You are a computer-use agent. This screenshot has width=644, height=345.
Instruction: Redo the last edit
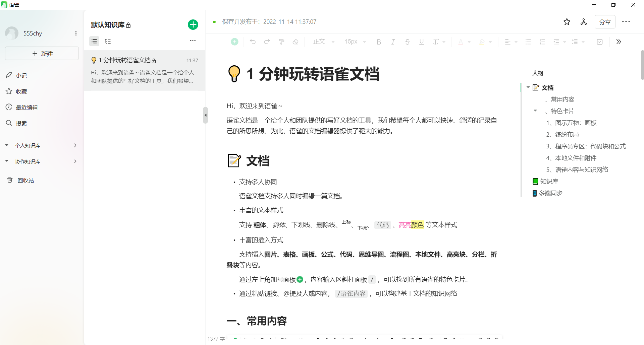pos(267,42)
